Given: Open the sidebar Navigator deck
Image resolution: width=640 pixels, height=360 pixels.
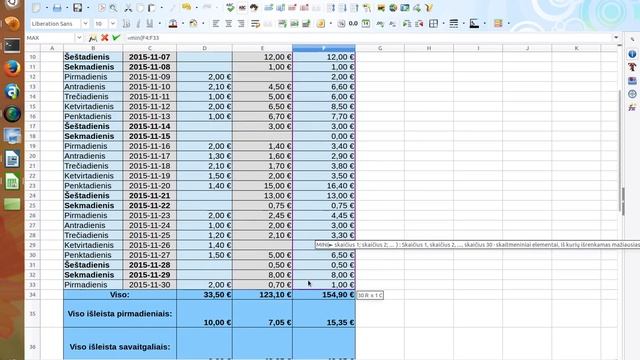Looking at the screenshot, I should point(632,94).
